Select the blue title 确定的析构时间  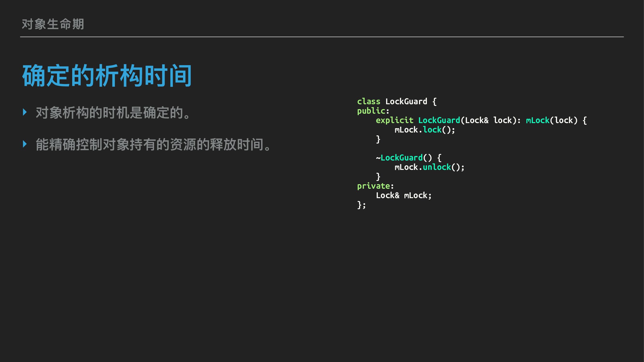click(x=107, y=76)
